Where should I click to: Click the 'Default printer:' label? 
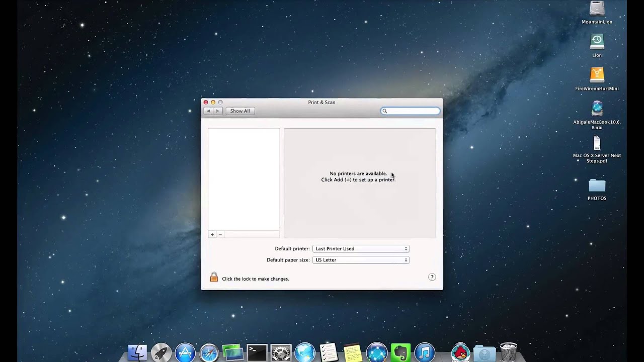click(292, 248)
